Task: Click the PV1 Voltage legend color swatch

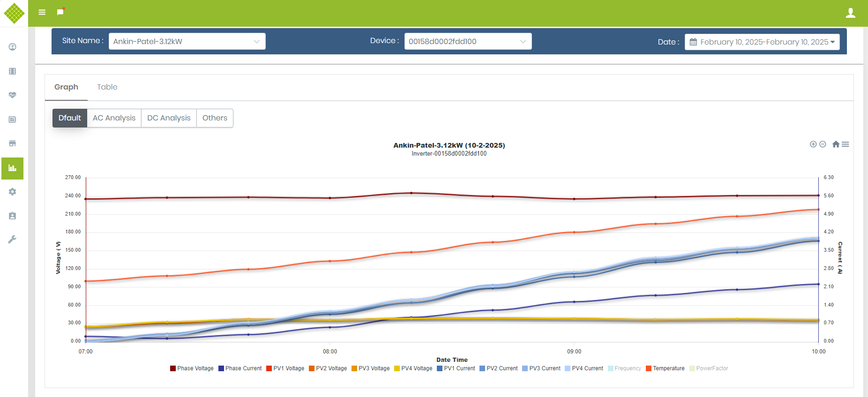Action: point(269,368)
